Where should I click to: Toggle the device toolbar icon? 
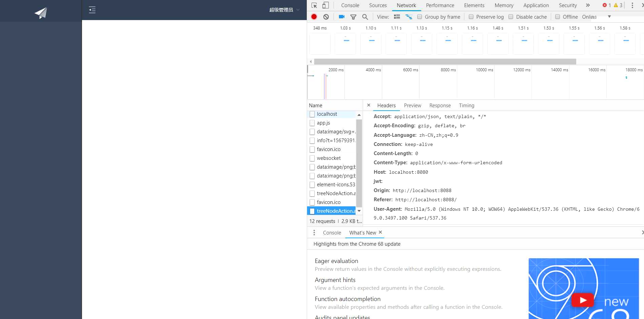325,5
